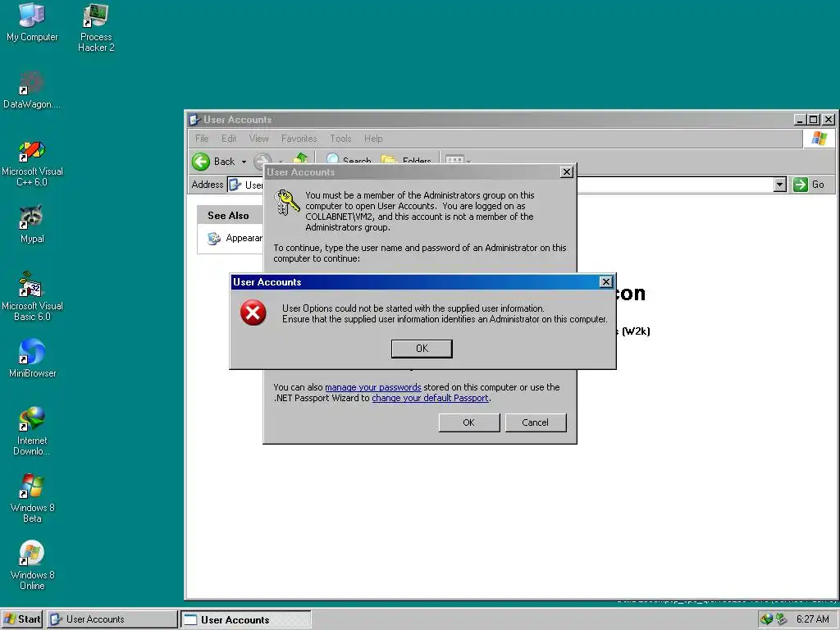Click the red error X icon
Screen dimensions: 840x630
click(253, 313)
